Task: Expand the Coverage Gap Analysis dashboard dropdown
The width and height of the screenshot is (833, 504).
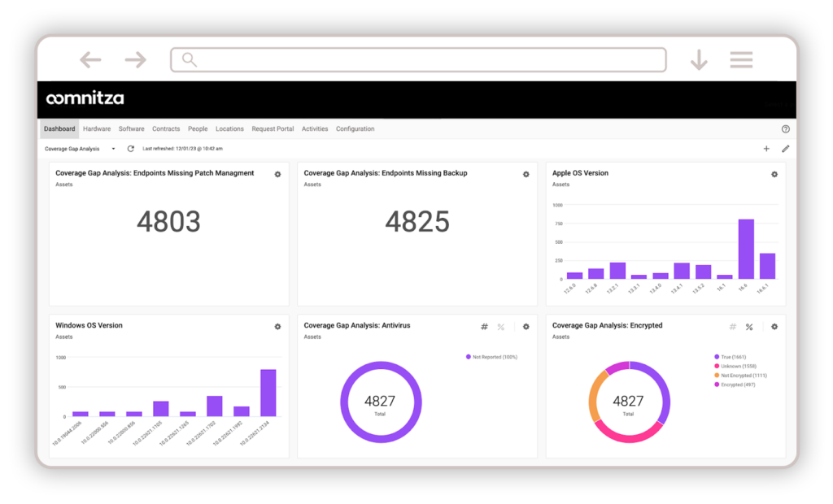Action: 113,149
